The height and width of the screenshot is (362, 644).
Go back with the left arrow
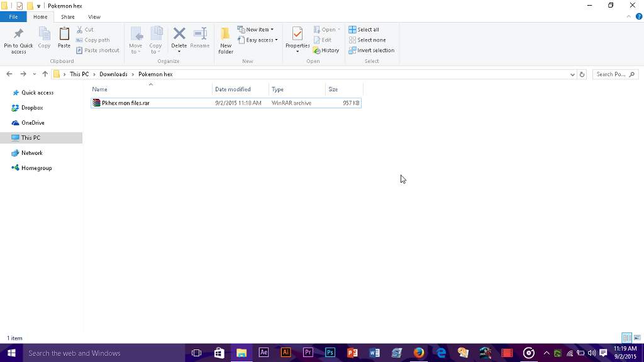(9, 74)
